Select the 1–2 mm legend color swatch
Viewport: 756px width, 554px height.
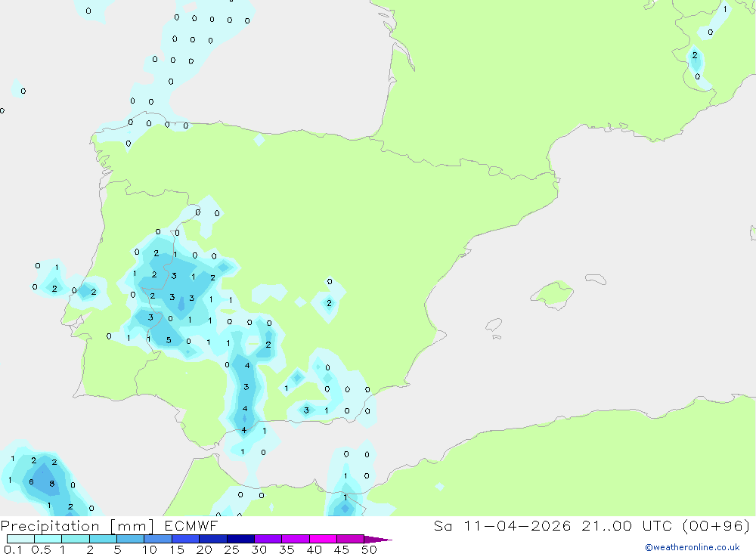76,539
